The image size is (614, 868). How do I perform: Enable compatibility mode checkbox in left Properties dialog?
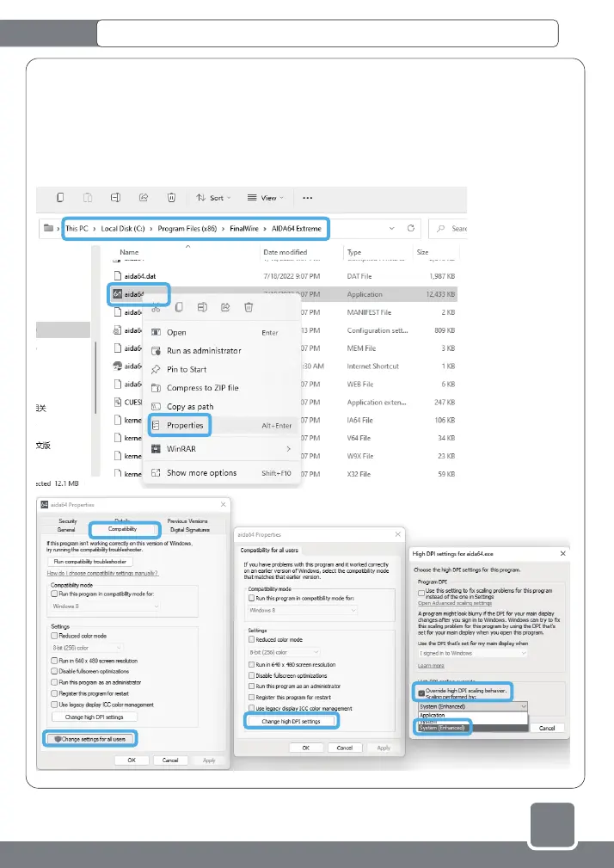(54, 594)
